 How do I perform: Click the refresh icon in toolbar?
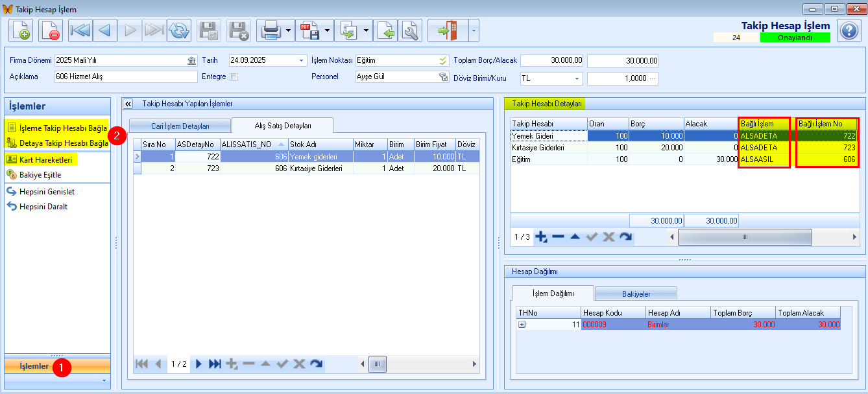point(178,30)
